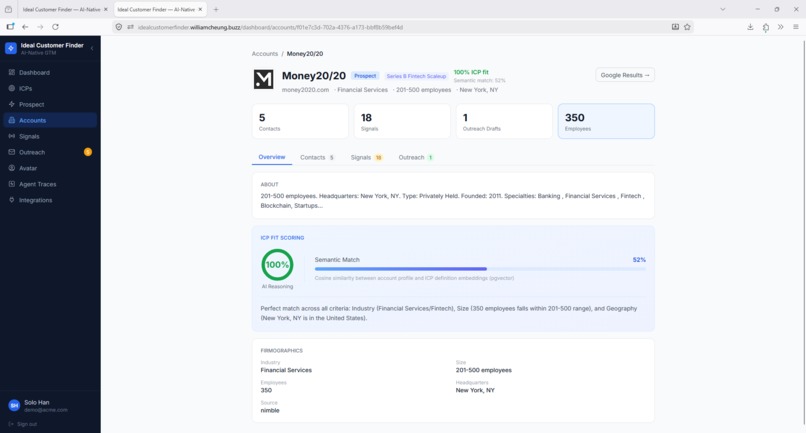Click the 100% ICP fit label
Image resolution: width=806 pixels, height=433 pixels.
(471, 73)
